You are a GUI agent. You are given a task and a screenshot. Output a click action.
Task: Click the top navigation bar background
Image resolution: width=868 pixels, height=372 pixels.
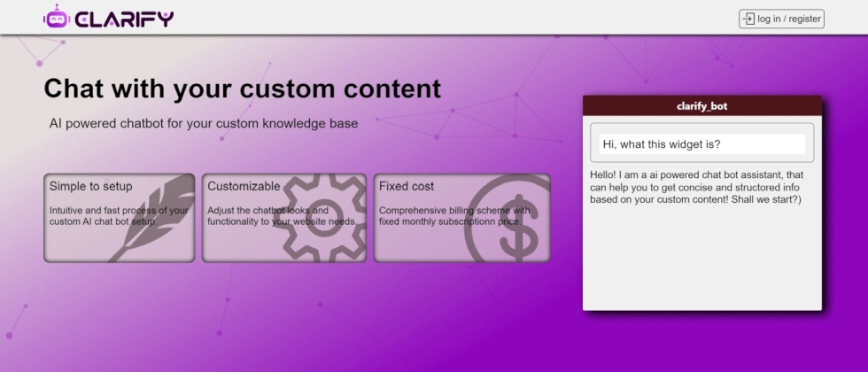443,18
